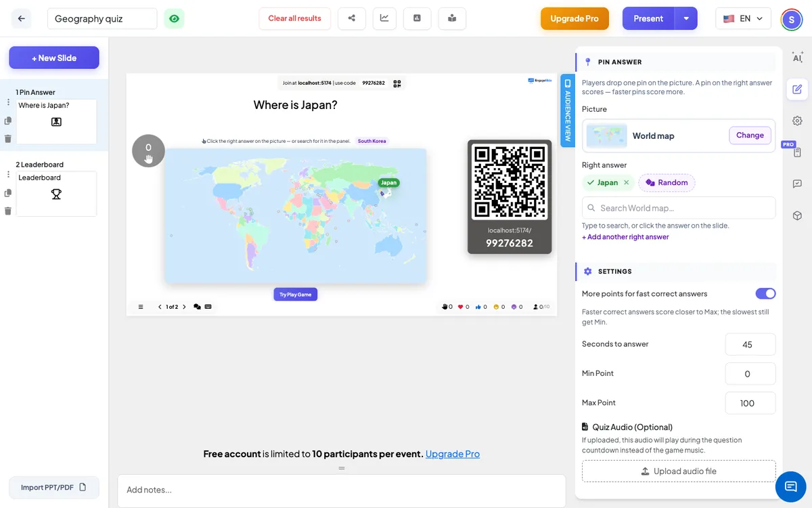Open the live chat support bubble
The image size is (812, 508).
click(x=790, y=486)
